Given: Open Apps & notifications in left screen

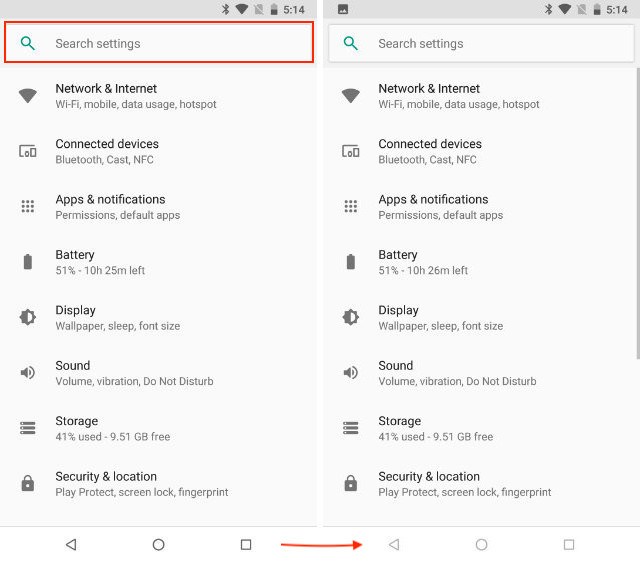Looking at the screenshot, I should click(x=158, y=207).
